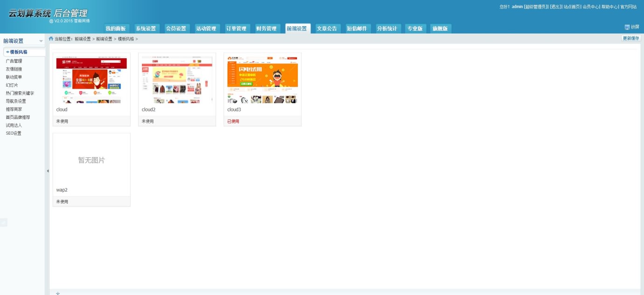The image size is (644, 295).
Task: Collapse the sidebar with the arrow handle
Action: [x=48, y=171]
